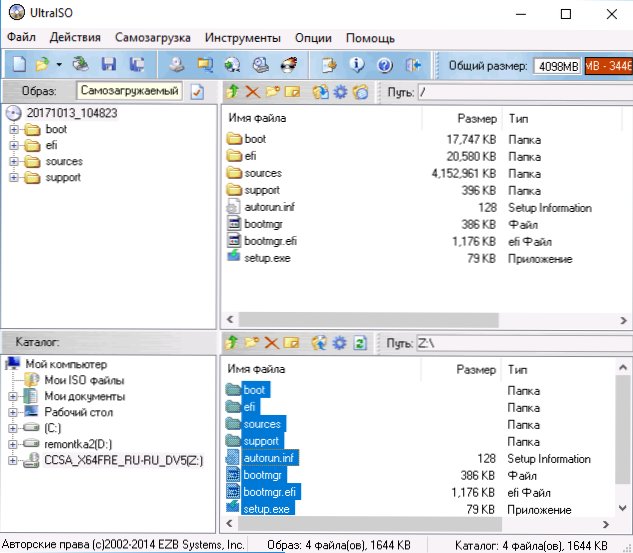Select Мой компьютер tree node
This screenshot has height=553, width=633.
pos(66,364)
